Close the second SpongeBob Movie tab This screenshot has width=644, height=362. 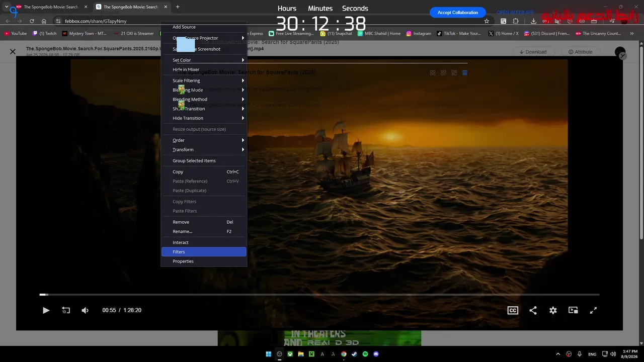[x=165, y=7]
